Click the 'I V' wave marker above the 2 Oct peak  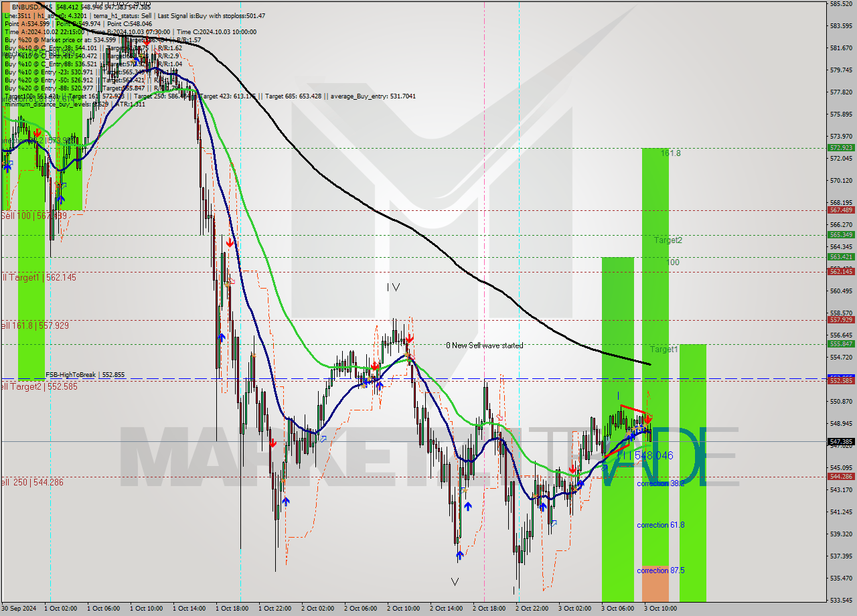(394, 287)
